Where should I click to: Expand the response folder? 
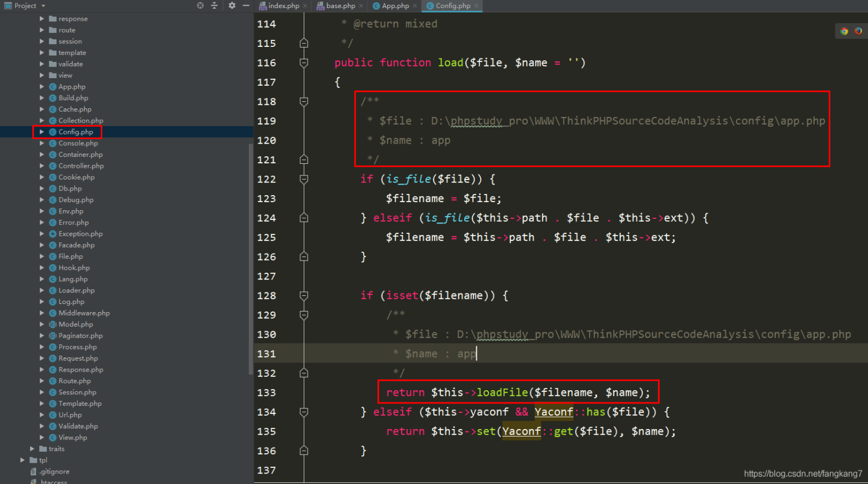point(42,19)
